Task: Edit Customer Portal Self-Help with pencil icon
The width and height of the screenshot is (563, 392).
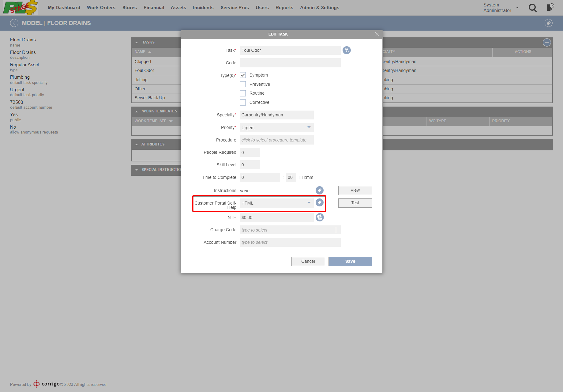Action: pyautogui.click(x=319, y=202)
